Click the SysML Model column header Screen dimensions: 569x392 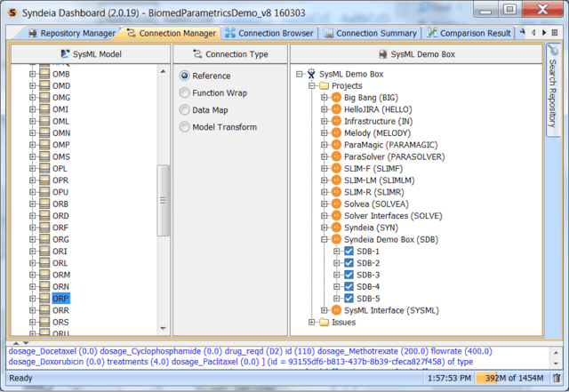pyautogui.click(x=91, y=54)
